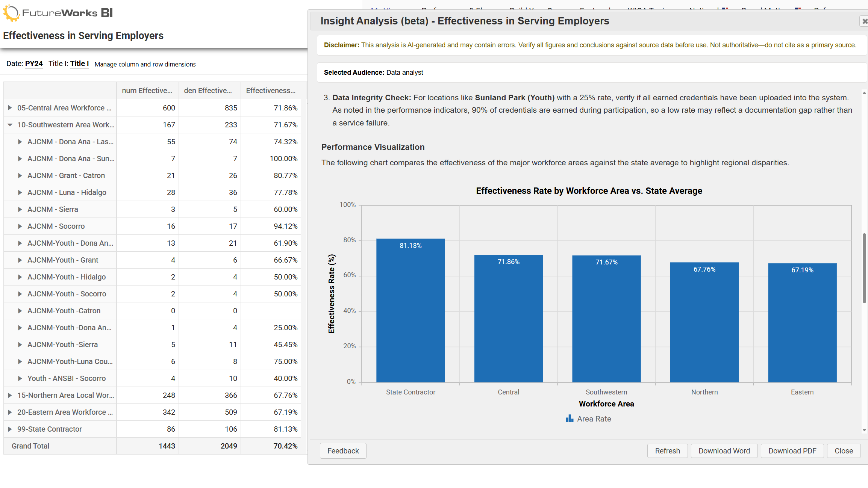The image size is (868, 488).
Task: Open the PY24 date selector
Action: [34, 63]
